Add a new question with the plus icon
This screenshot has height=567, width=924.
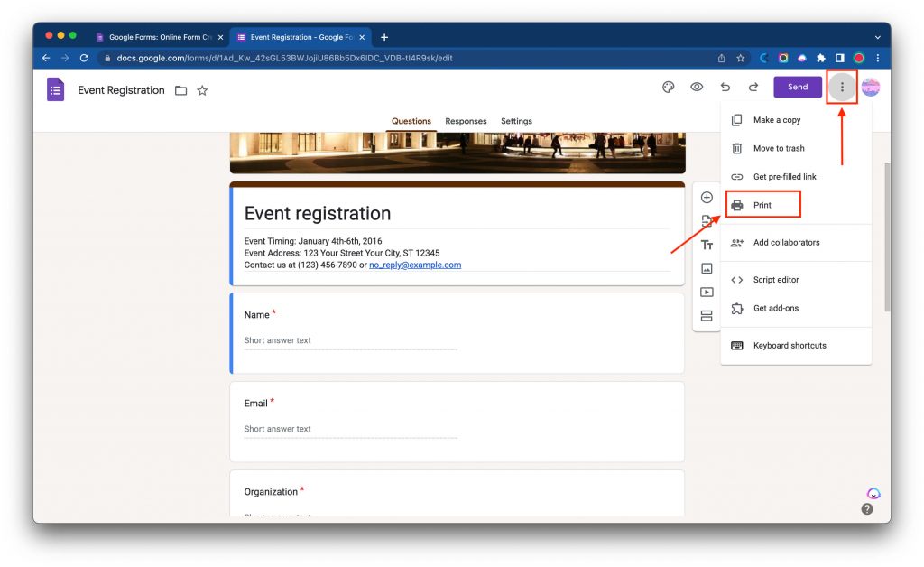click(707, 197)
